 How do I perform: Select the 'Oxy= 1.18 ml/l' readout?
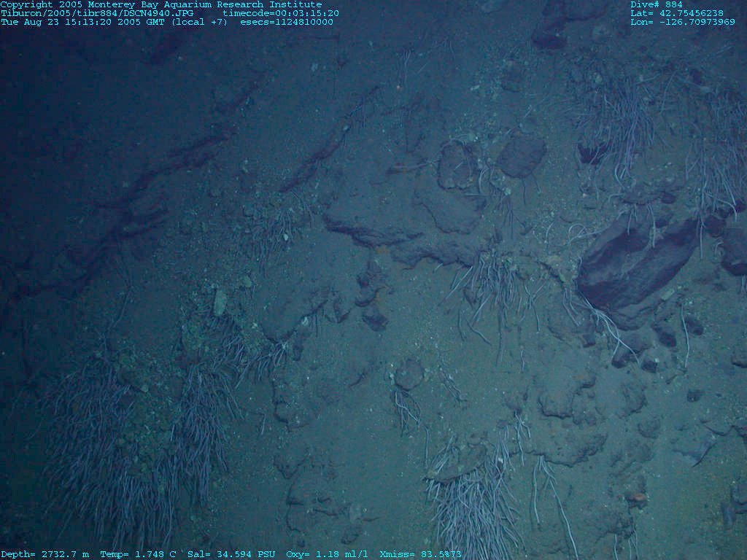pos(327,554)
